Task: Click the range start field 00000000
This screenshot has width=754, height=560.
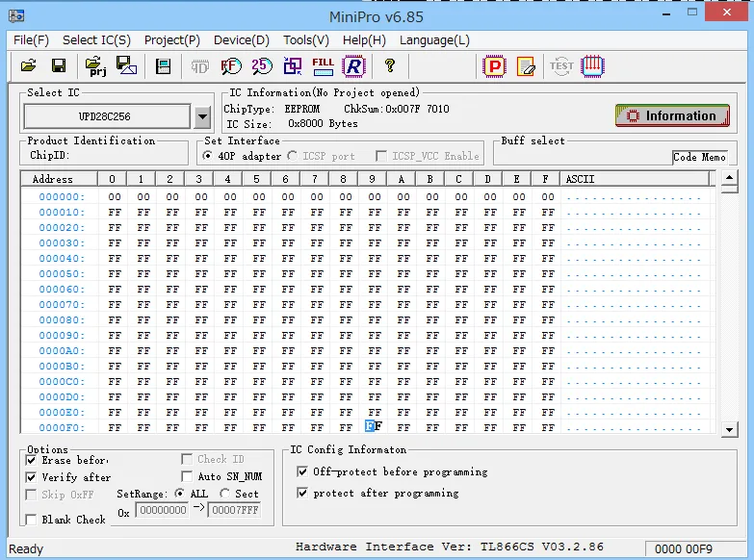Action: click(x=162, y=510)
